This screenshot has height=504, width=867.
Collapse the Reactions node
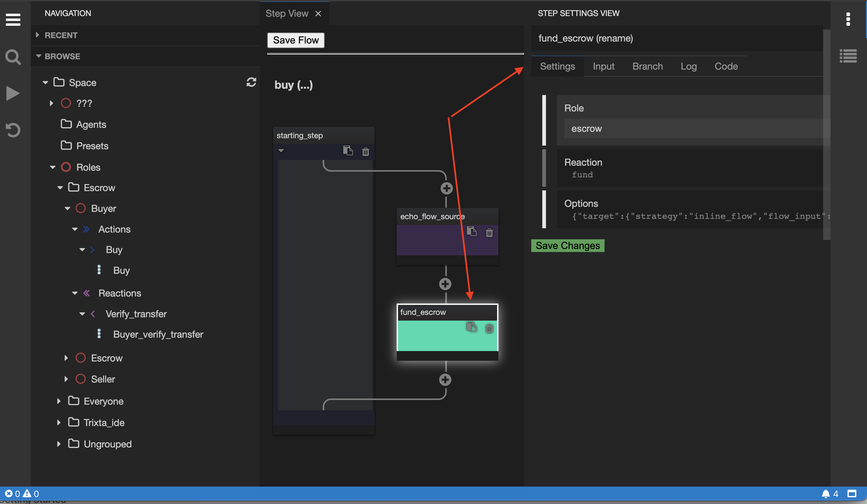[x=75, y=293]
